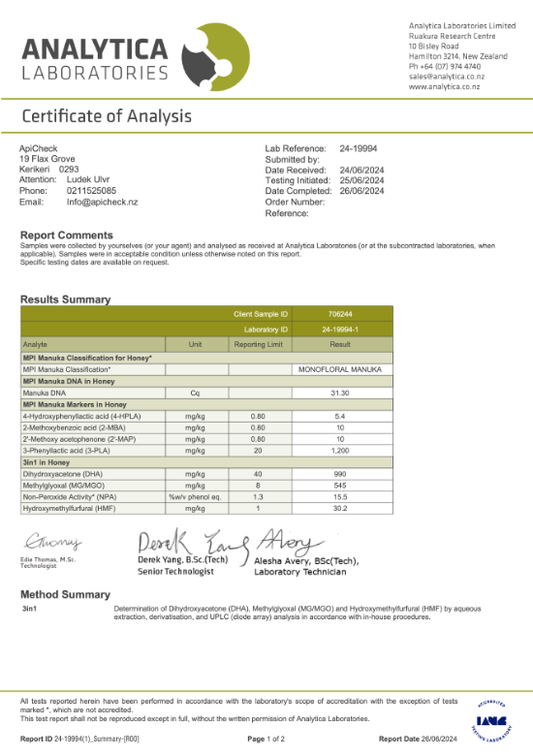Click the '3in1' method label

[x=29, y=609]
